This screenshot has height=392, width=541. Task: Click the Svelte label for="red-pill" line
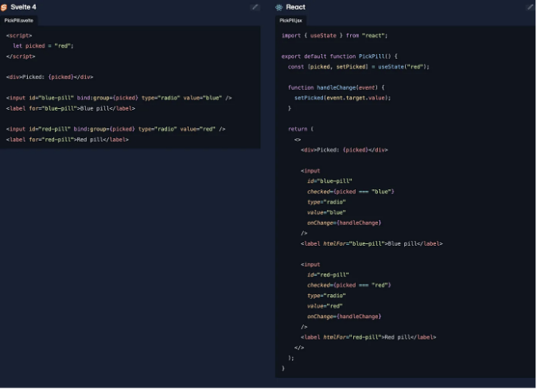pyautogui.click(x=68, y=141)
